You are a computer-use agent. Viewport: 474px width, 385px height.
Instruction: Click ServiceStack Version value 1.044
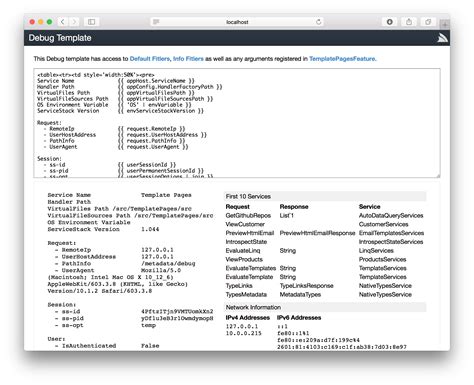click(x=150, y=229)
